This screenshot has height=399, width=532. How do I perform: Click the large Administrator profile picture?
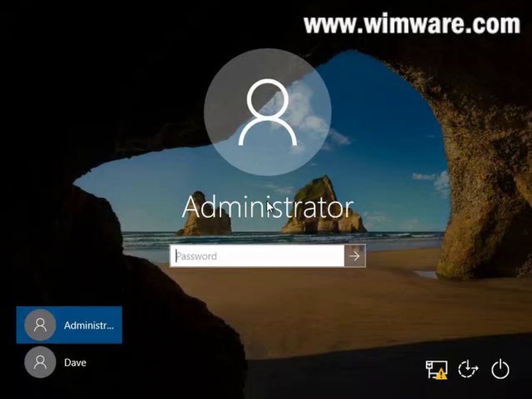pos(267,112)
